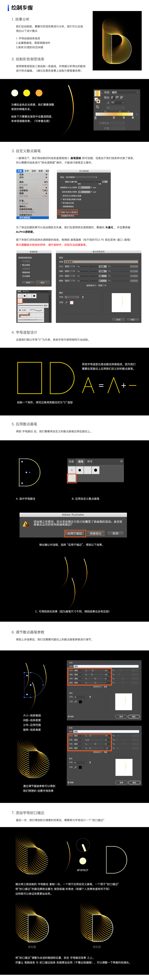
Task: Open the 旋转相对于 页面 dropdown
Action: [102, 285]
